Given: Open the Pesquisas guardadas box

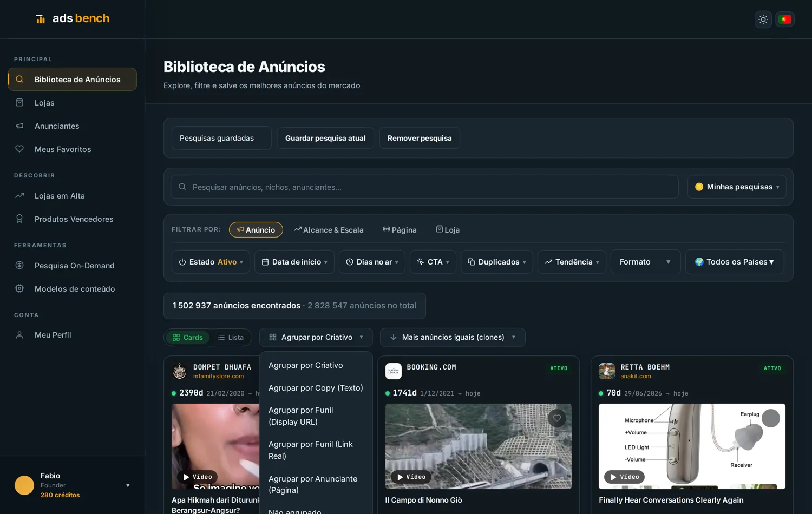Looking at the screenshot, I should click(x=221, y=138).
